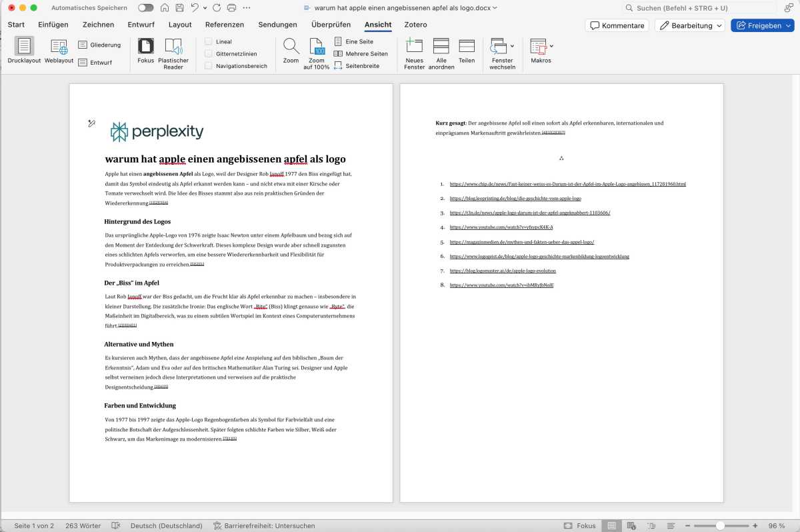
Task: Set Zoom auf 100%
Action: [x=317, y=53]
